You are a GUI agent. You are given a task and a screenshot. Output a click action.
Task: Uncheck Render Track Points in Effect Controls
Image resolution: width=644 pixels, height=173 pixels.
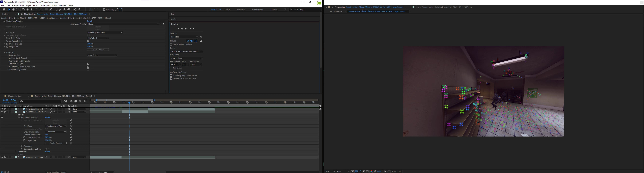click(88, 41)
